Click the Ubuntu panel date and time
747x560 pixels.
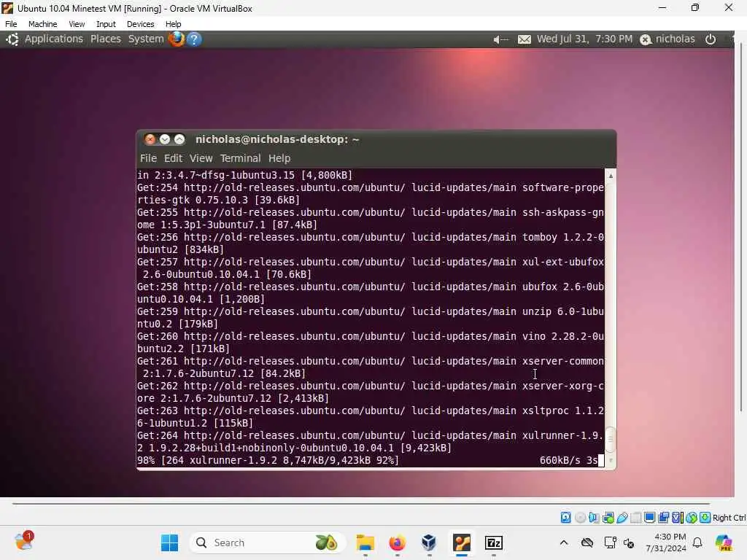[x=584, y=39]
